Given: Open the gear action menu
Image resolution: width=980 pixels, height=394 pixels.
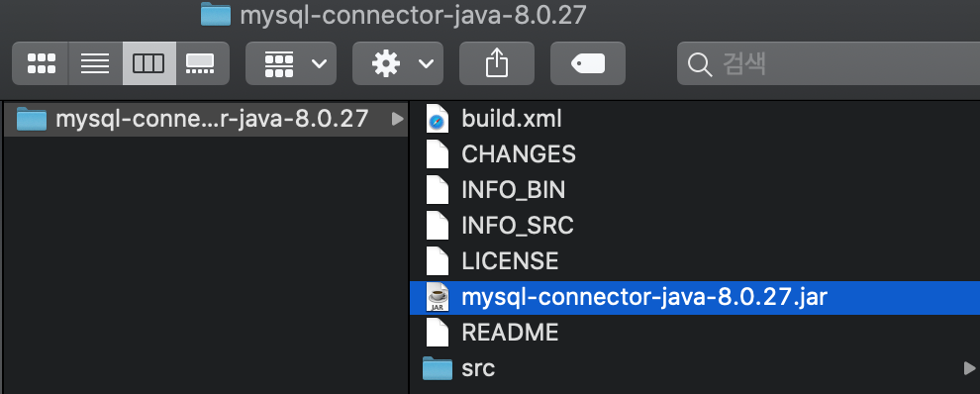Looking at the screenshot, I should [x=398, y=63].
